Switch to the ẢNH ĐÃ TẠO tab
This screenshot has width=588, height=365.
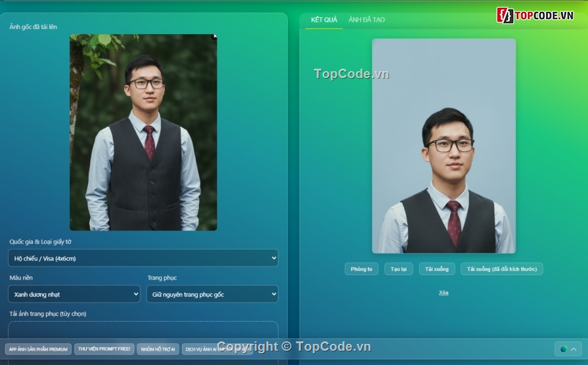point(366,19)
